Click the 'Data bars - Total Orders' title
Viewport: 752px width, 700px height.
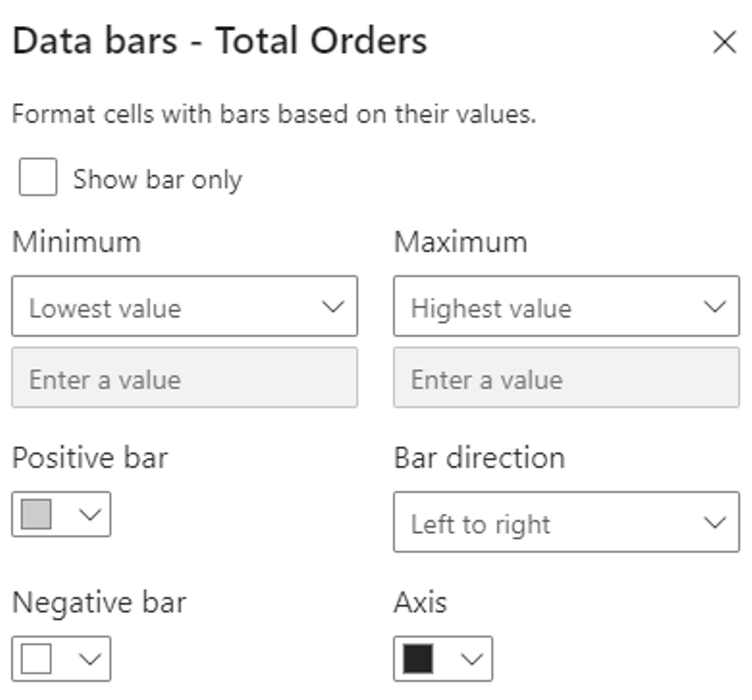pos(219,41)
